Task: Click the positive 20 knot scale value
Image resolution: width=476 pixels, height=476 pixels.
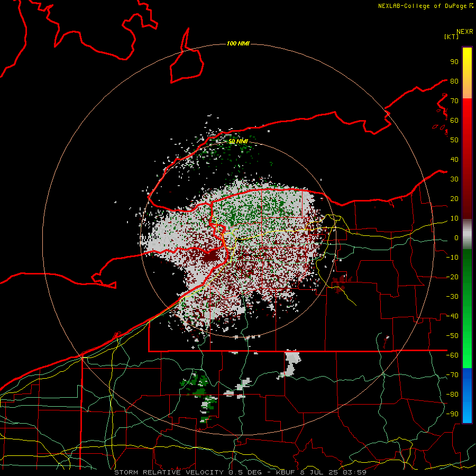Action: [x=454, y=198]
